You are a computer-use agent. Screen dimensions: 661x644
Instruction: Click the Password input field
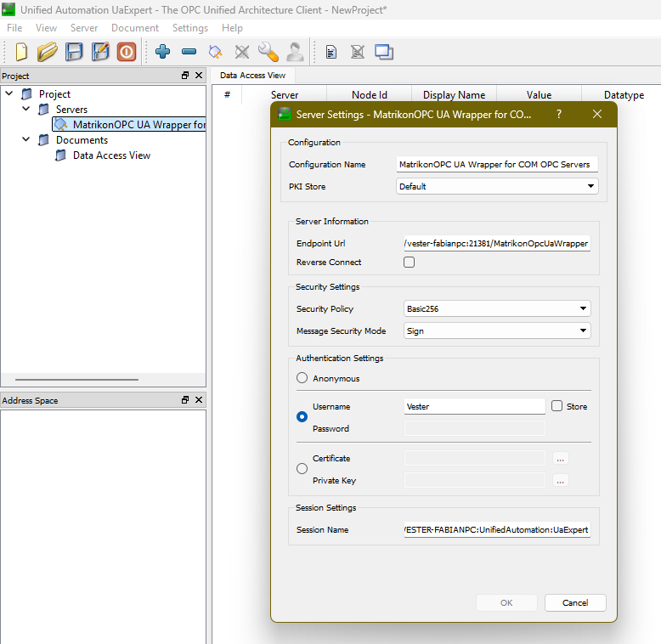(475, 428)
